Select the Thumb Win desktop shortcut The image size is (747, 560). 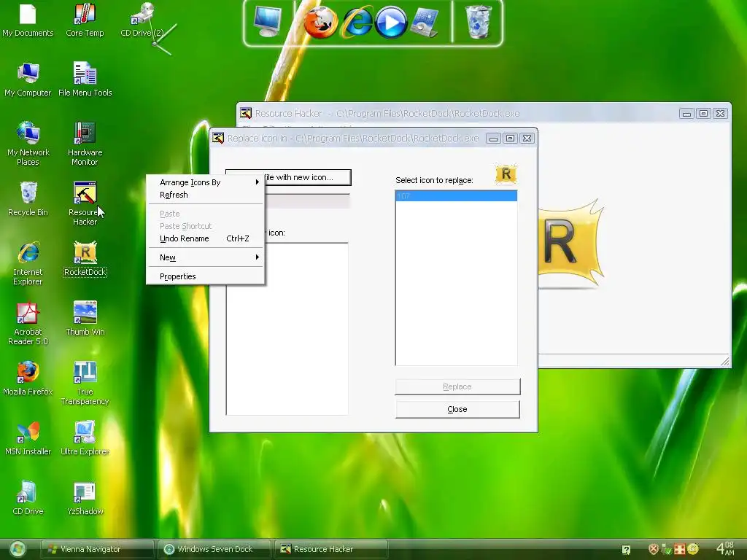click(85, 319)
